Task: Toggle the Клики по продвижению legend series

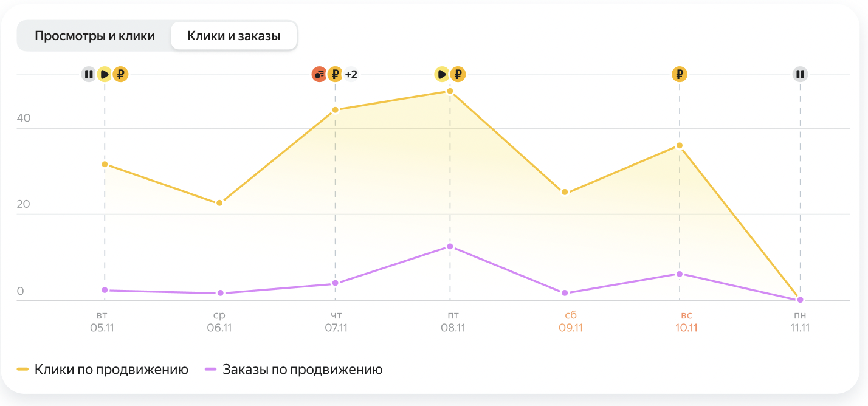Action: point(103,370)
